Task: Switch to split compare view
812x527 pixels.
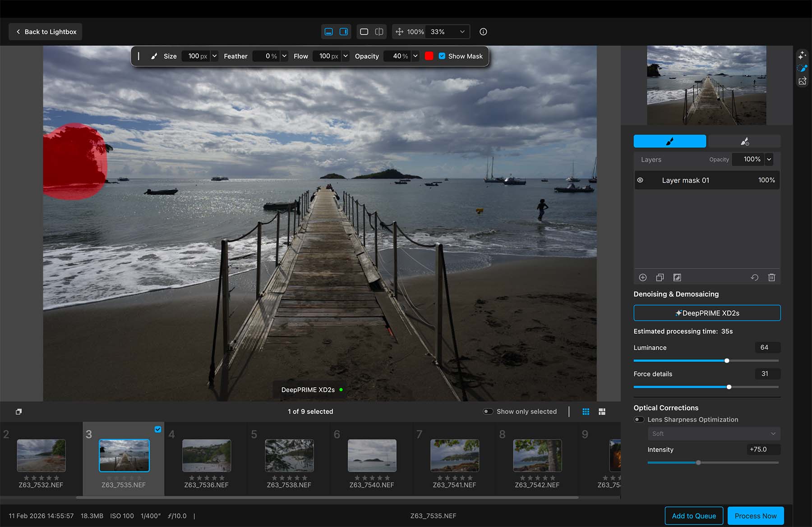Action: pyautogui.click(x=379, y=32)
